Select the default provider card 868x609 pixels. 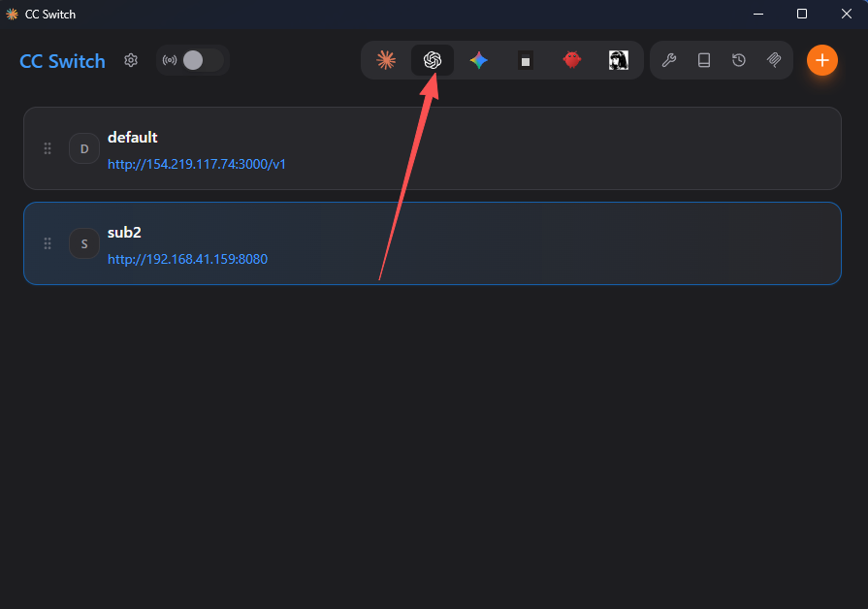click(433, 148)
